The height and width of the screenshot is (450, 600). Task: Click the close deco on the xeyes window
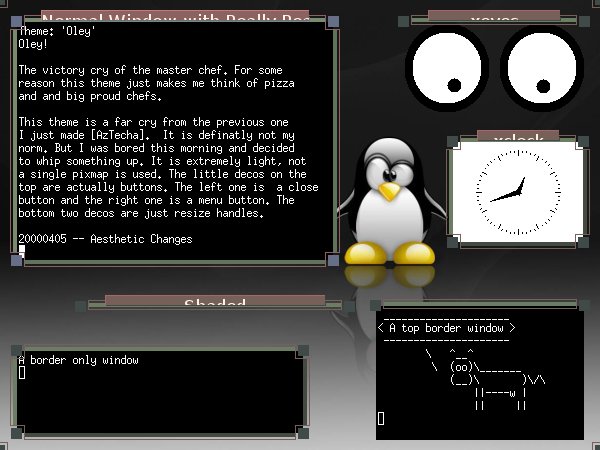pyautogui.click(x=403, y=21)
